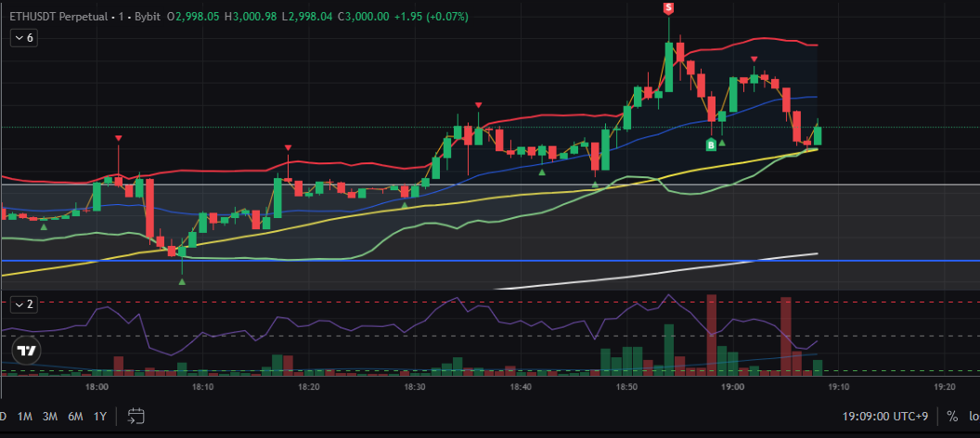Screen dimensions: 980x438
Task: Open the go-to-date calendar icon
Action: (136, 416)
